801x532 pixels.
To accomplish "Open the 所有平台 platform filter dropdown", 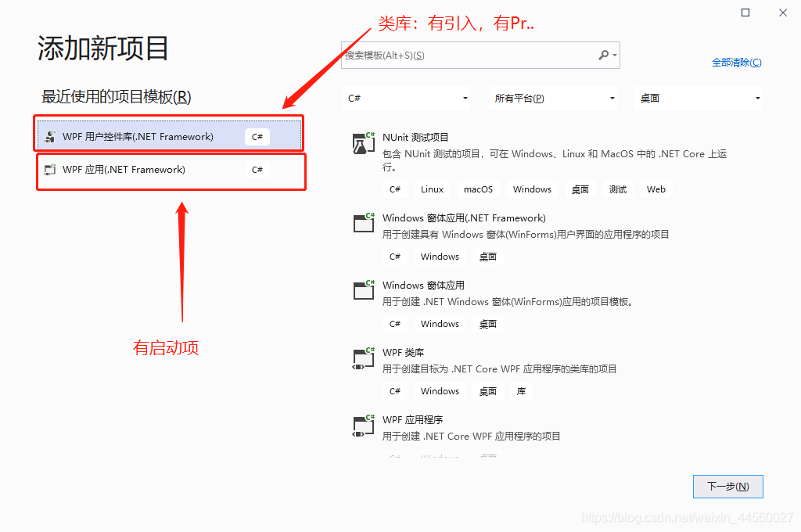I will (x=553, y=98).
